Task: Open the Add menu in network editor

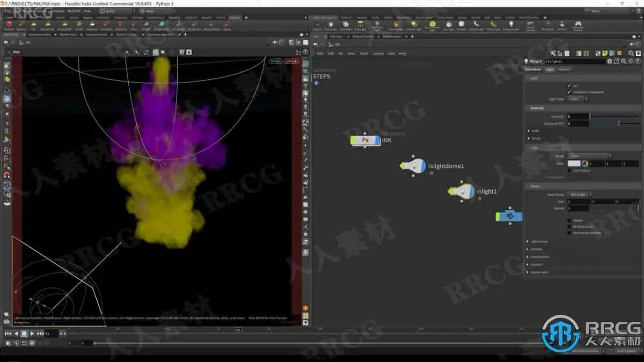Action: click(320, 54)
